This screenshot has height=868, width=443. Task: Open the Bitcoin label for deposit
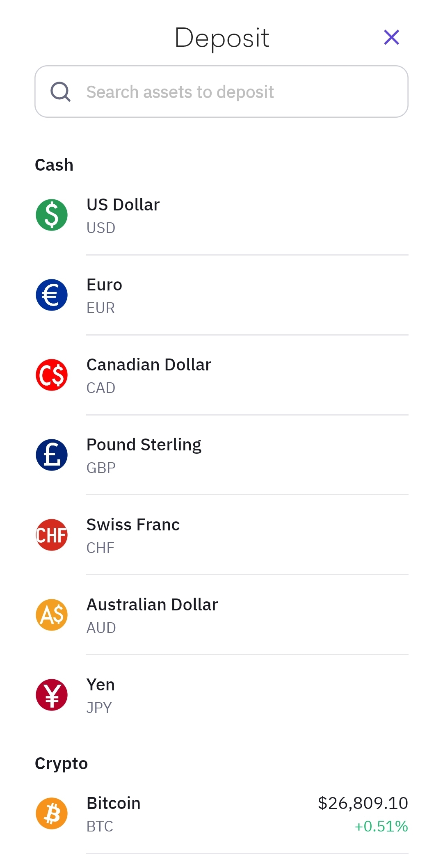pos(114,803)
